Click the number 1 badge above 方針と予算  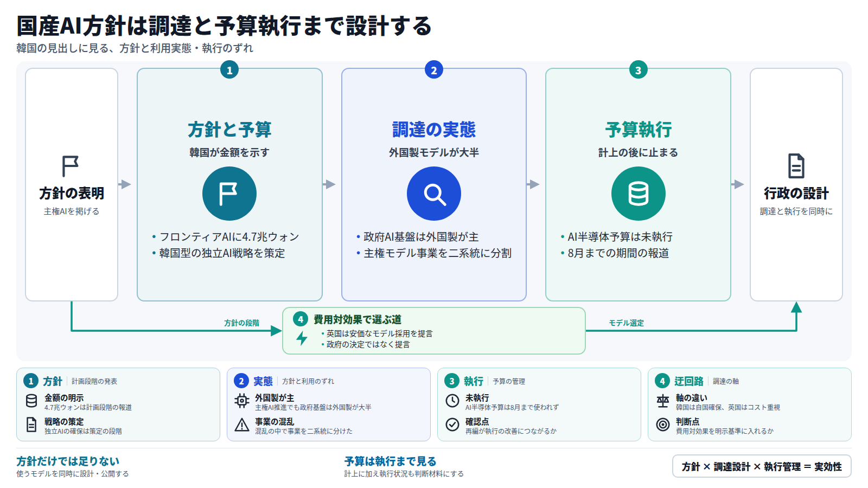(229, 70)
